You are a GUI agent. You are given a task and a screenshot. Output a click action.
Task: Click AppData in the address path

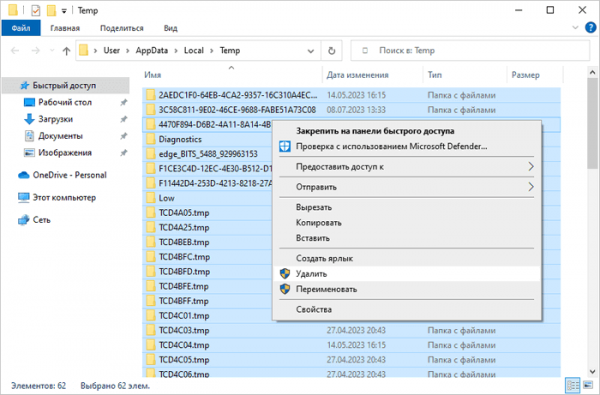tap(152, 50)
